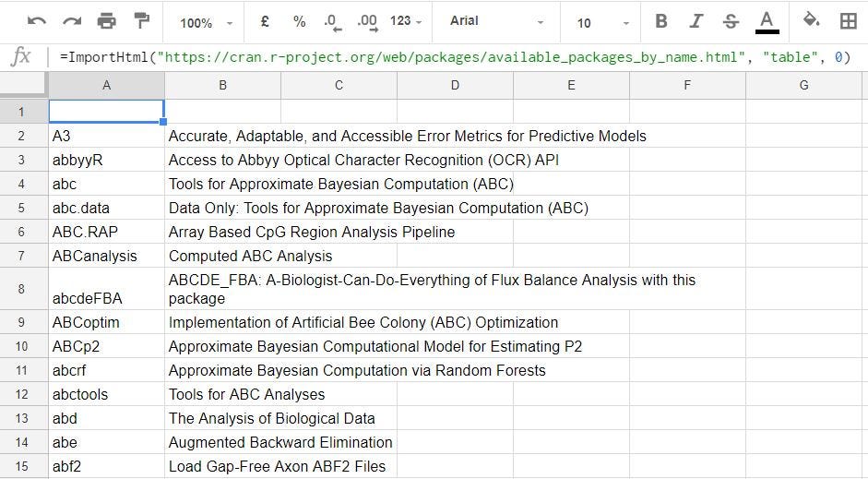Viewport: 868px width, 479px height.
Task: Click the Redo arrow icon
Action: coord(72,21)
